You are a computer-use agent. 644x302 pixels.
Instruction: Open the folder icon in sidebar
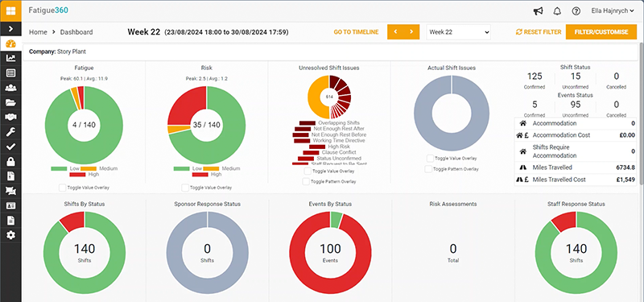tap(10, 103)
